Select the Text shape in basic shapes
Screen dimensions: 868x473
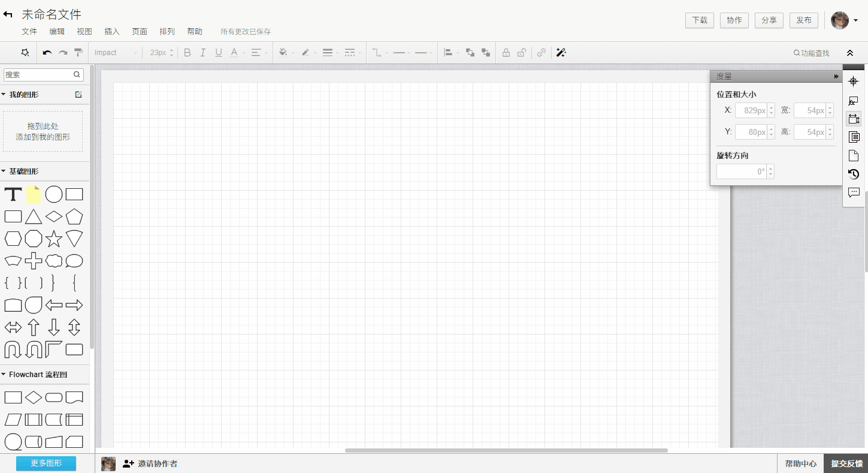coord(13,194)
